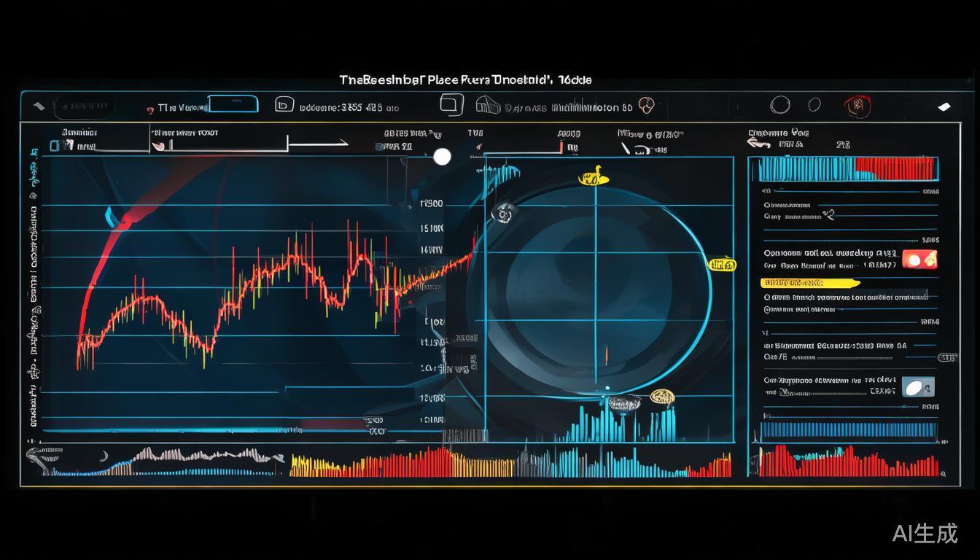Click the white round slider handle above chart
The image size is (980, 560).
442,157
